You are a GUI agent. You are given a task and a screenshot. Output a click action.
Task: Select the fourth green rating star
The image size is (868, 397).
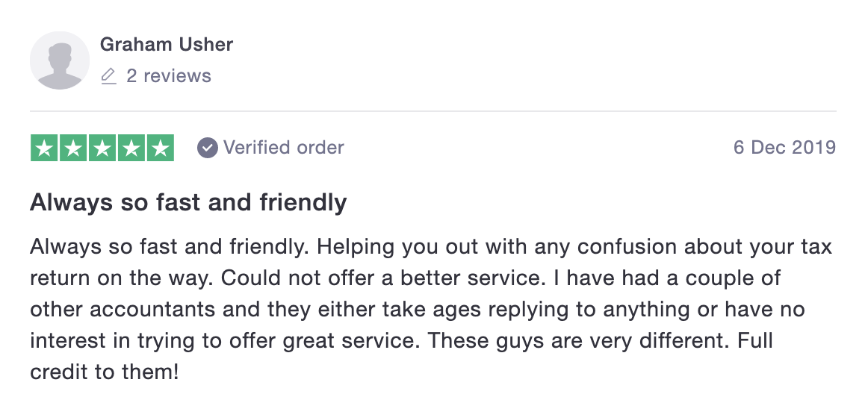click(x=131, y=148)
